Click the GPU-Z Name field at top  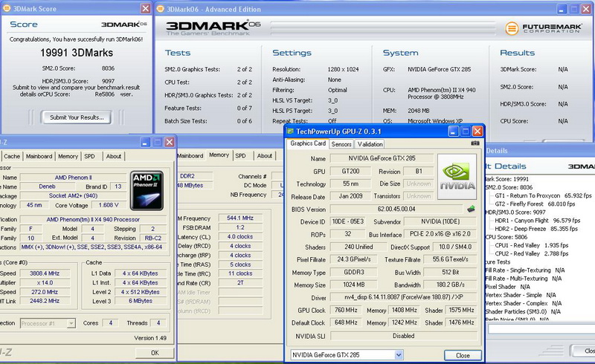pyautogui.click(x=382, y=158)
